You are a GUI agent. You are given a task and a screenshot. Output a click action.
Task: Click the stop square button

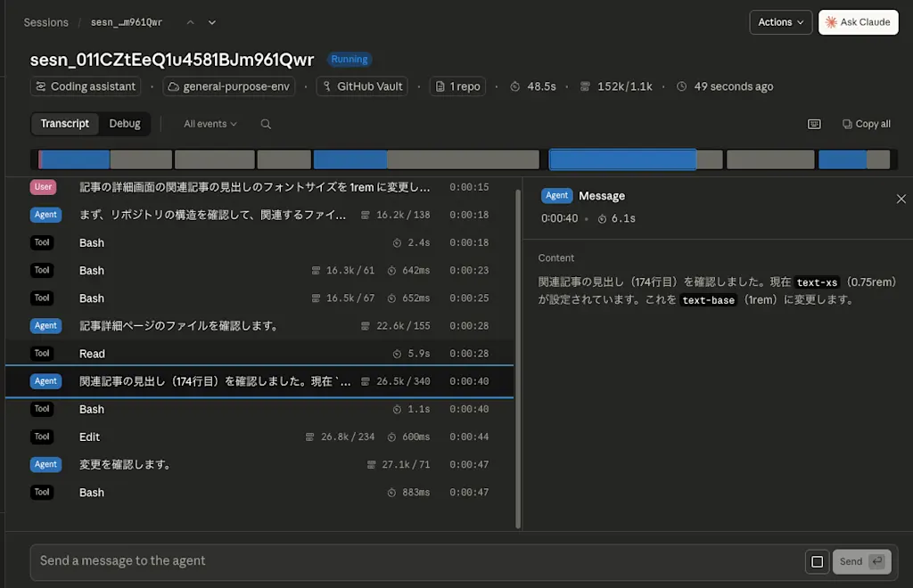pyautogui.click(x=817, y=562)
